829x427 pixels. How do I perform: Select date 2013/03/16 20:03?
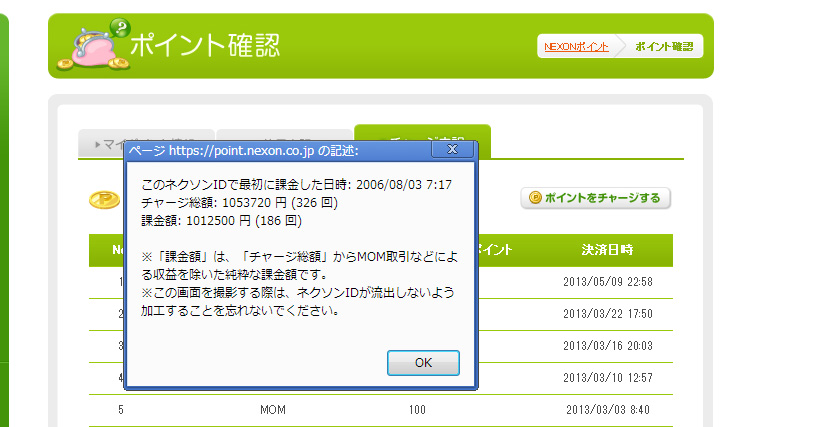coord(607,346)
